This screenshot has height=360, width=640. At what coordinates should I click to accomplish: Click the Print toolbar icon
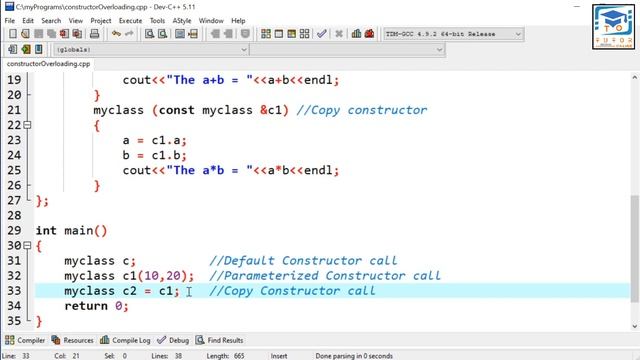coord(94,34)
